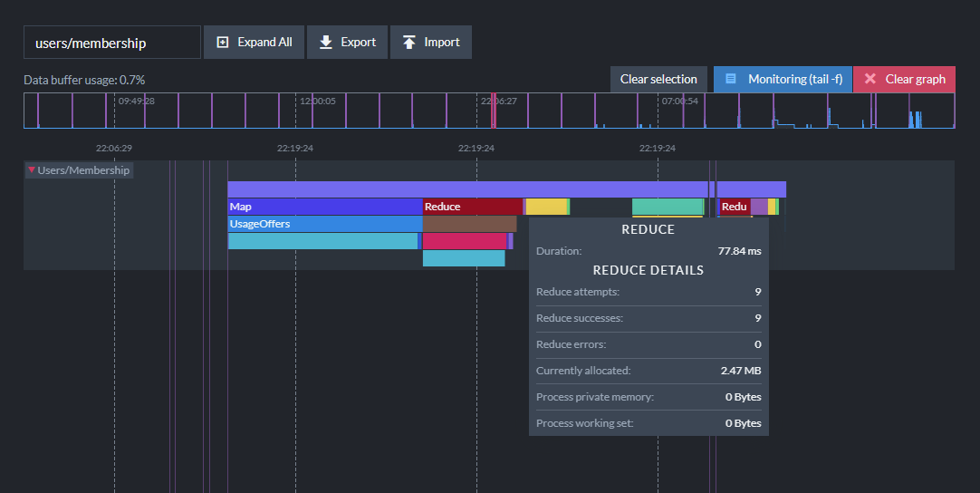This screenshot has height=493, width=980.
Task: Click the long purple top-level batch bar
Action: pos(467,188)
